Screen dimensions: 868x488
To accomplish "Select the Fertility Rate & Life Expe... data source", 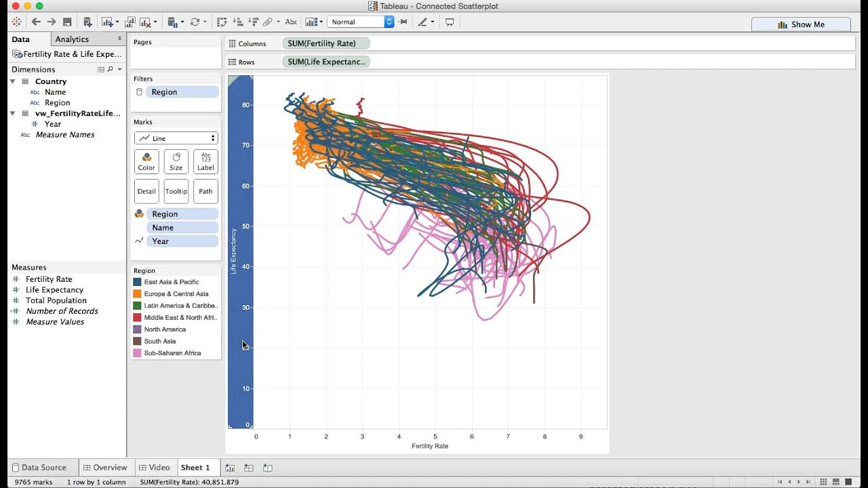I will click(66, 54).
